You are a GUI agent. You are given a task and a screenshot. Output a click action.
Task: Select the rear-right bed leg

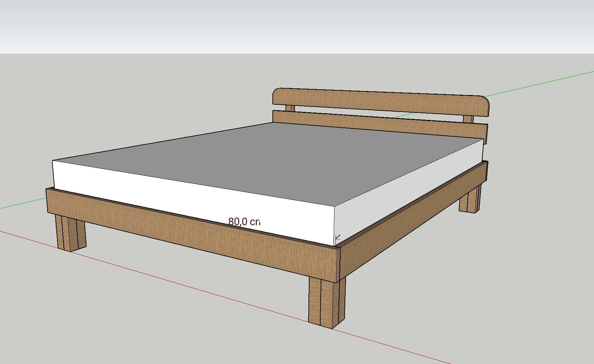[469, 201]
